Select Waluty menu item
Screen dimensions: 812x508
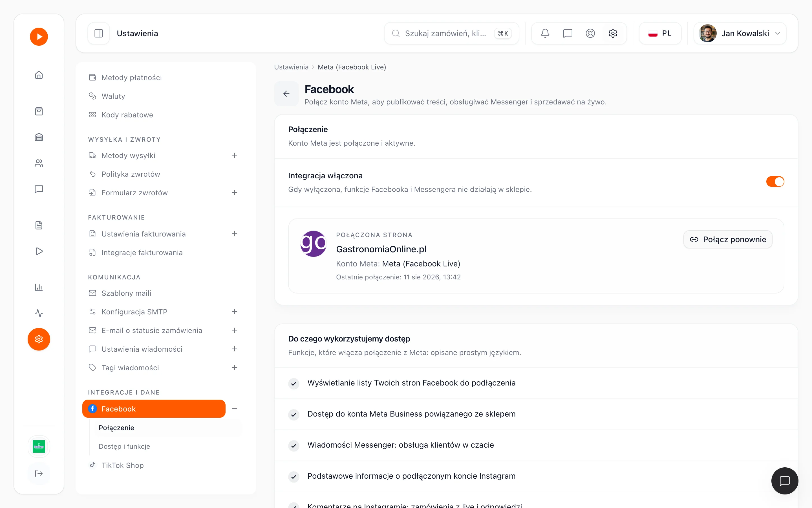click(162, 96)
